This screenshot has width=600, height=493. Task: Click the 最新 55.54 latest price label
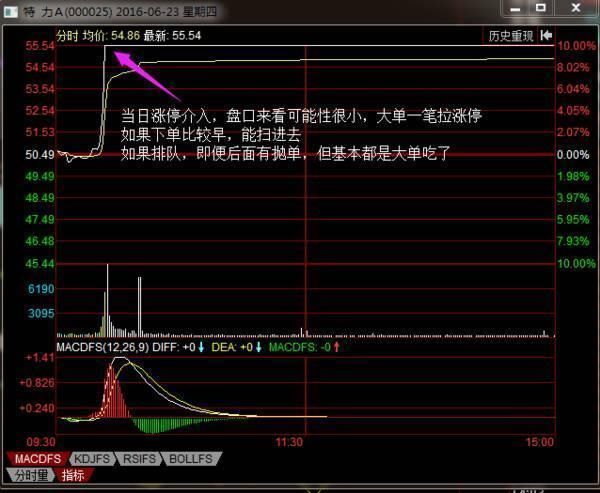[x=173, y=35]
